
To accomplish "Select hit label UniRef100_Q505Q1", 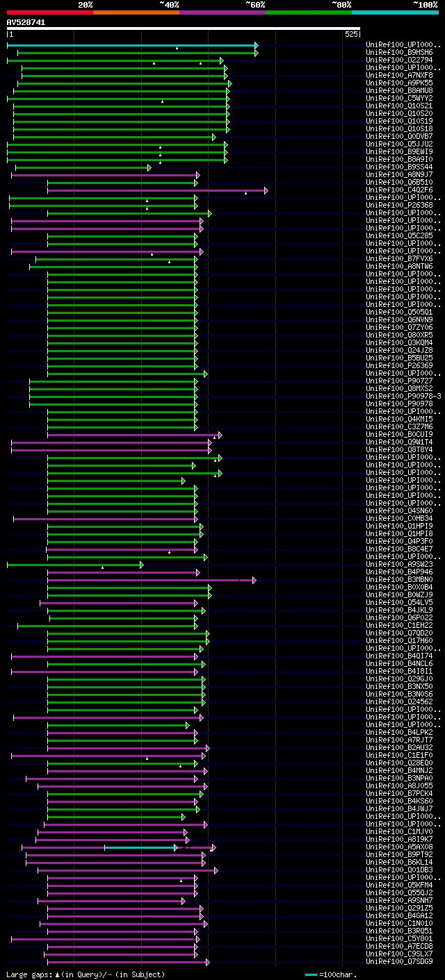I will pyautogui.click(x=399, y=312).
